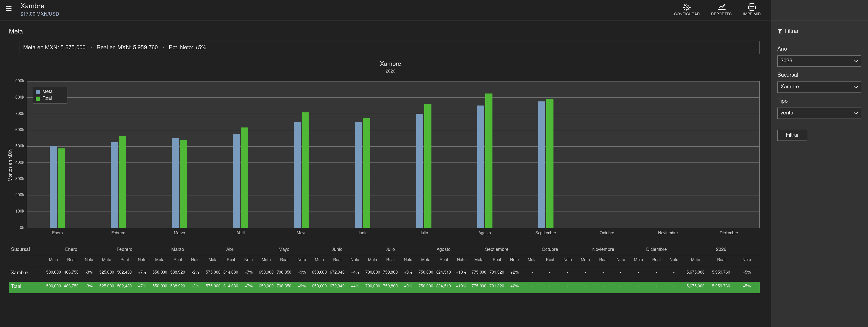Click the Xambre title in header

32,6
